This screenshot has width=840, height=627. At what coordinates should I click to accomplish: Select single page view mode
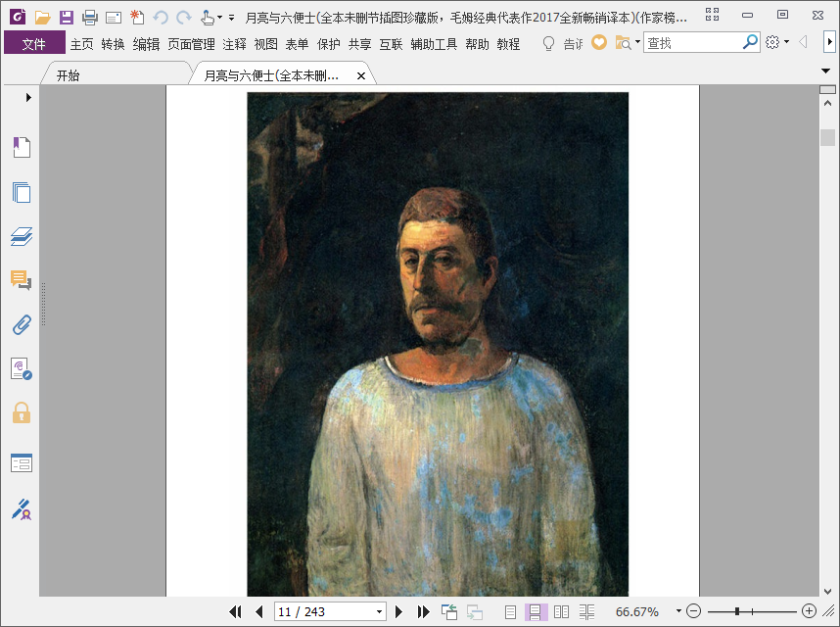pos(510,611)
